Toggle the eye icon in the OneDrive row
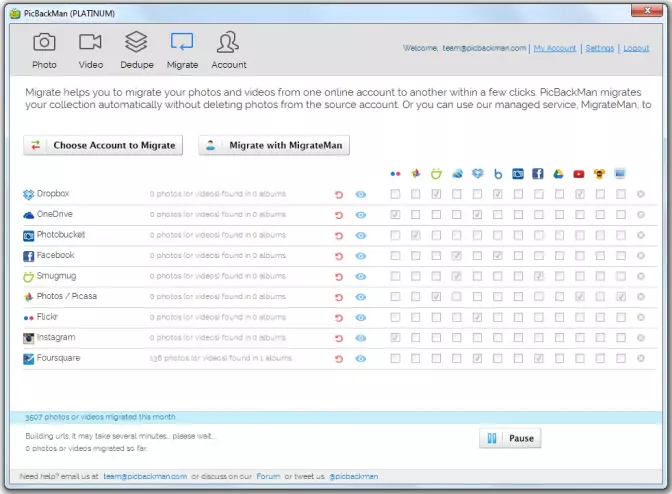This screenshot has height=494, width=672. [361, 215]
